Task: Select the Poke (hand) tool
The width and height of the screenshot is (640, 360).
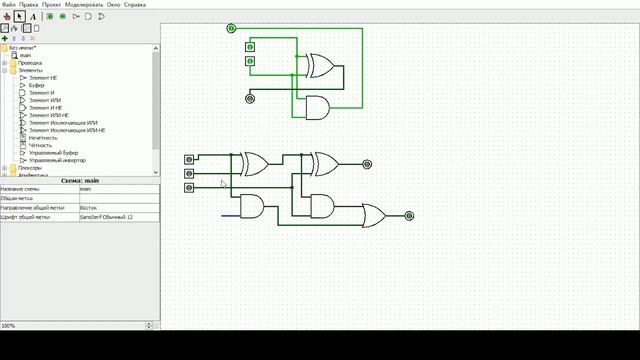Action: pos(7,17)
